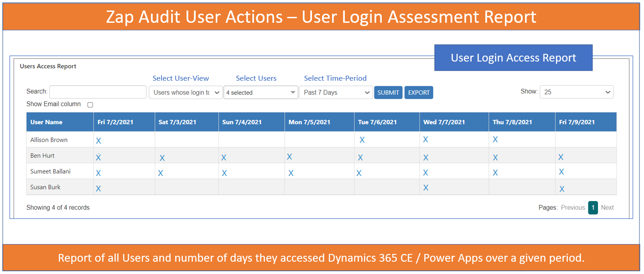Click Ben Hurt's X mark under Sun 7/4/2021
The width and height of the screenshot is (644, 274).
click(224, 158)
